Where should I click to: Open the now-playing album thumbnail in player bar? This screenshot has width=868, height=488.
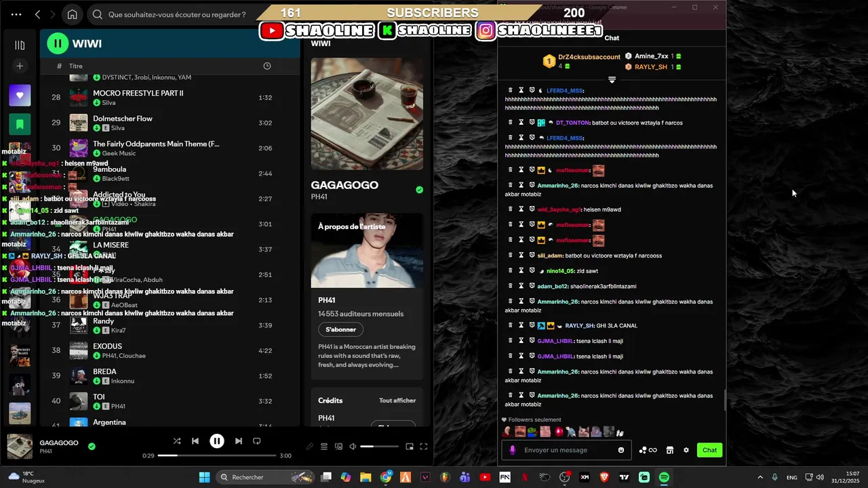point(20,447)
